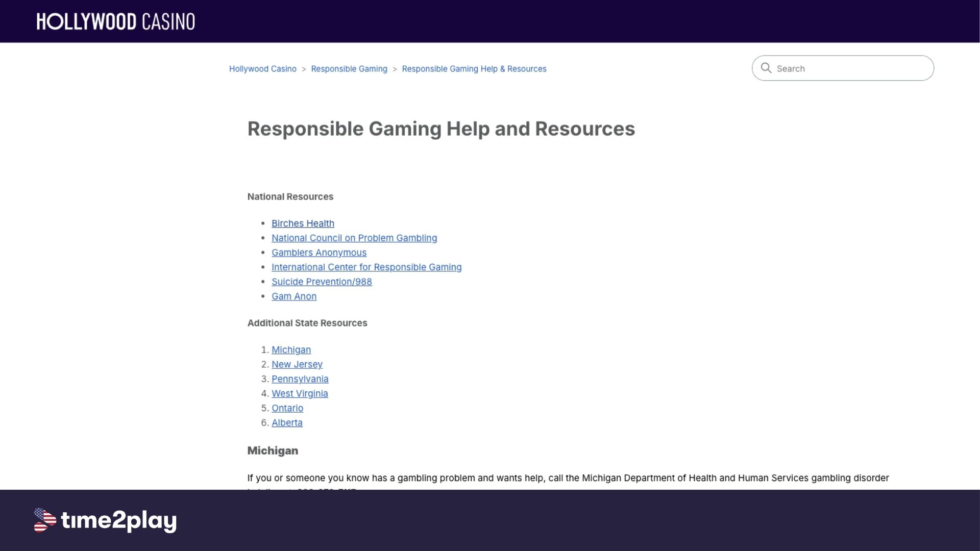Jump to the New Jersey resource link
This screenshot has width=980, height=551.
click(x=297, y=364)
